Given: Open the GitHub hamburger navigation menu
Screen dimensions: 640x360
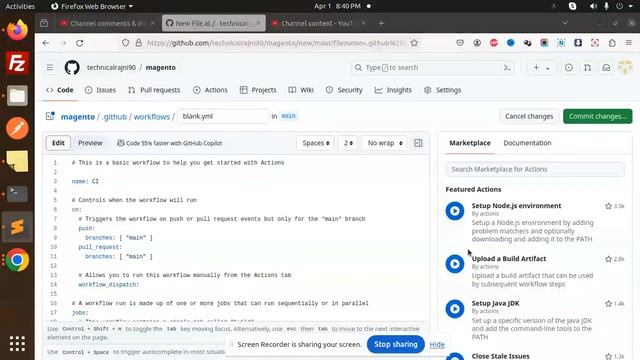Looking at the screenshot, I should (x=49, y=67).
